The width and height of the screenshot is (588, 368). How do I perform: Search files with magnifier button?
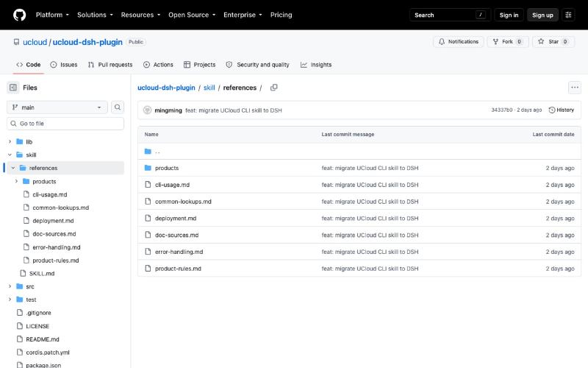(x=118, y=107)
